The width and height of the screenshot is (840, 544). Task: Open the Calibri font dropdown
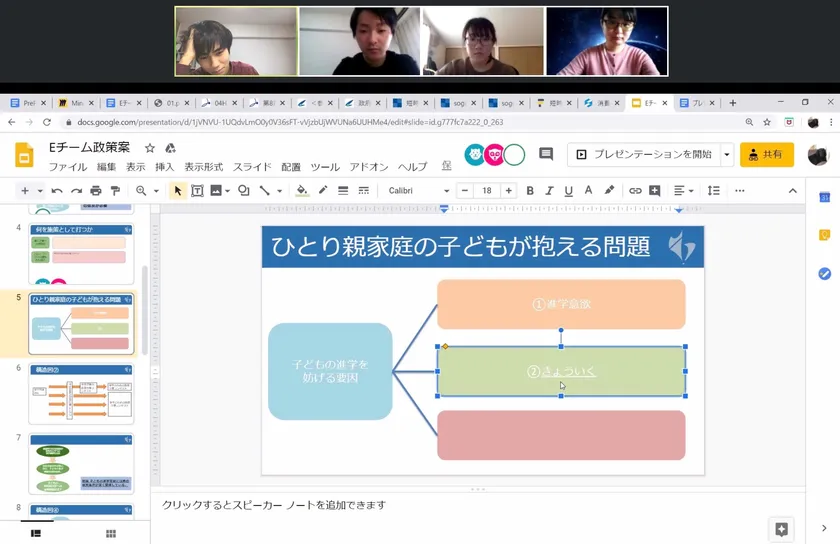[415, 190]
